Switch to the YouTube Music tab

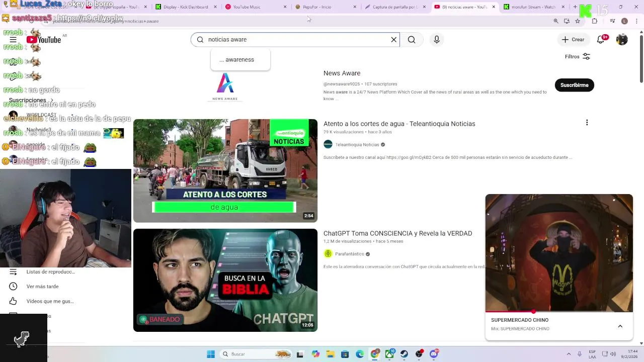coord(256,7)
